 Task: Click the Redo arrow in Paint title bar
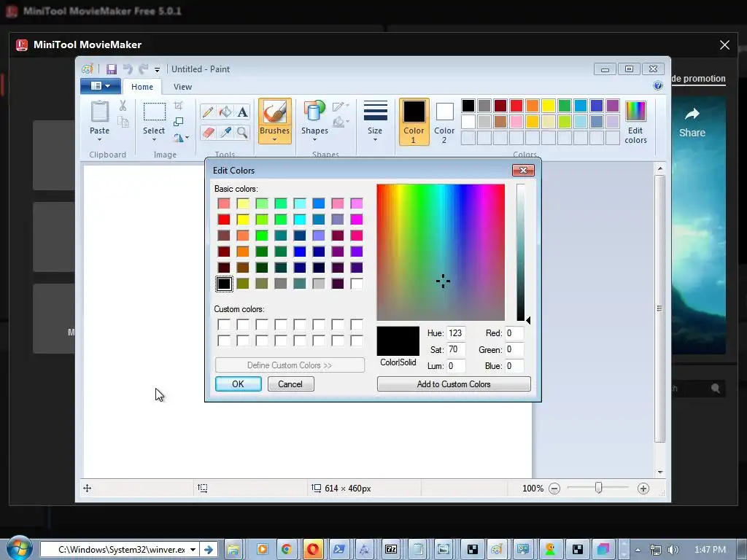pos(143,69)
